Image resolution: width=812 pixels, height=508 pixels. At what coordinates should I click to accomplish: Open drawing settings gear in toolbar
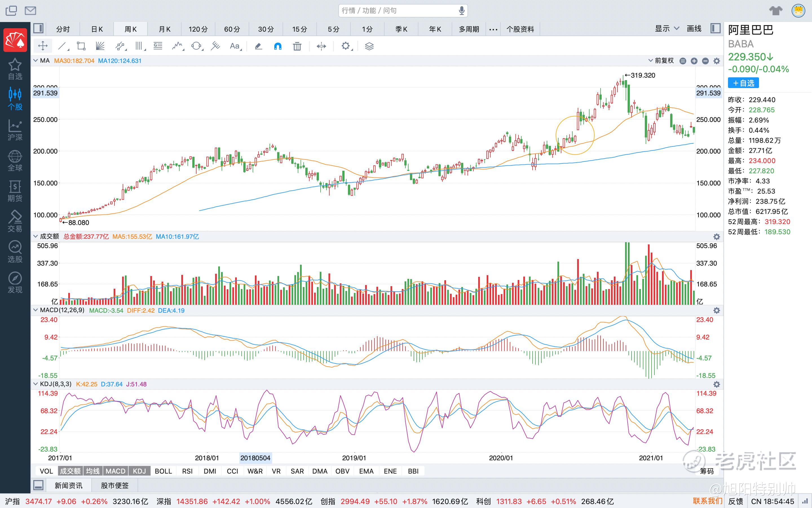[x=346, y=46]
